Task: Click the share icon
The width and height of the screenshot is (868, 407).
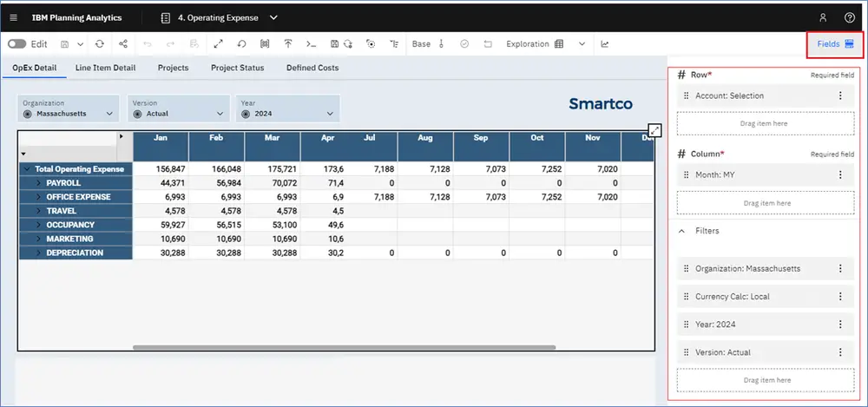Action: pyautogui.click(x=123, y=43)
